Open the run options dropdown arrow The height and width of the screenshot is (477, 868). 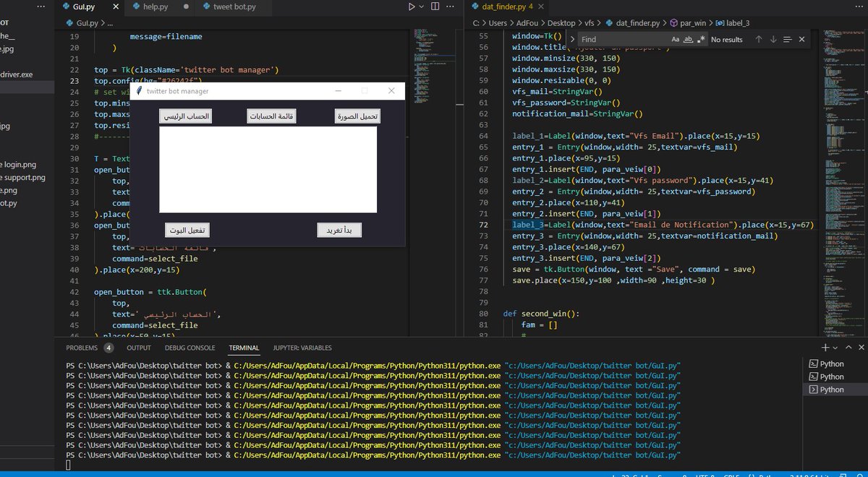tap(422, 7)
